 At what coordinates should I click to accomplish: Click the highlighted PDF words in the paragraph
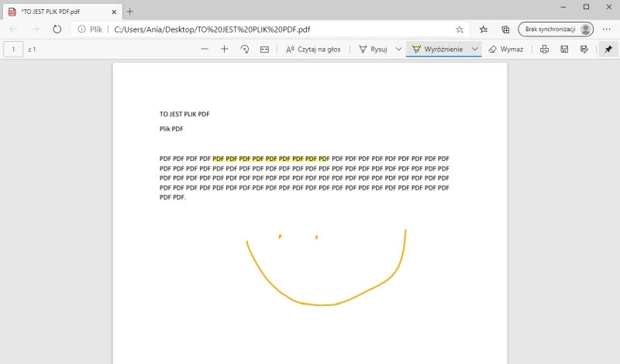[270, 159]
